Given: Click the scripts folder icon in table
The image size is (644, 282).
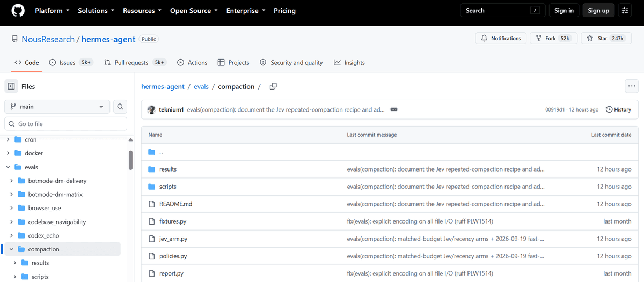Looking at the screenshot, I should [x=151, y=187].
